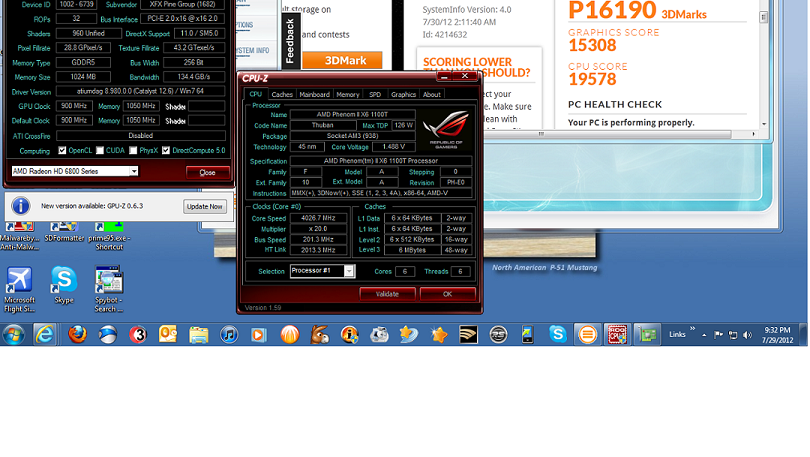
Task: Switch to the Caches tab
Action: 282,94
